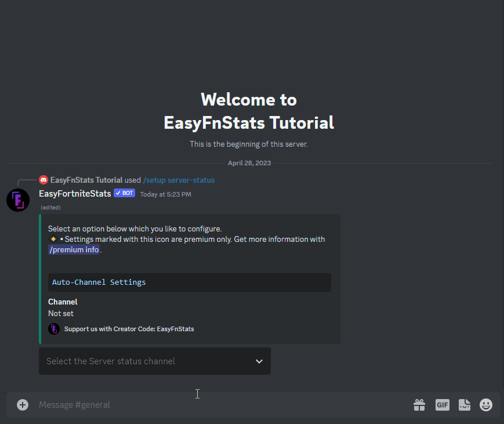Click the chevron arrow on channel selector
Viewport: 504px width, 424px height.
(259, 361)
